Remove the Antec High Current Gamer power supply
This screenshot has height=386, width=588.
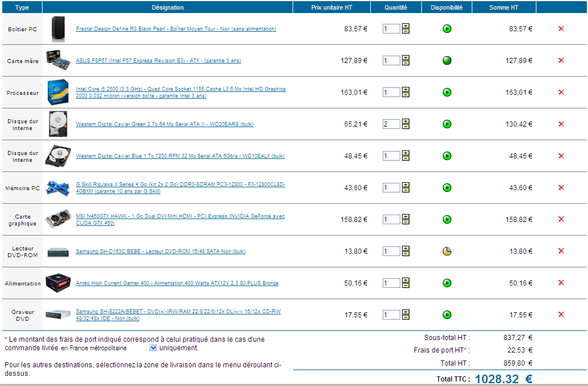tap(561, 283)
